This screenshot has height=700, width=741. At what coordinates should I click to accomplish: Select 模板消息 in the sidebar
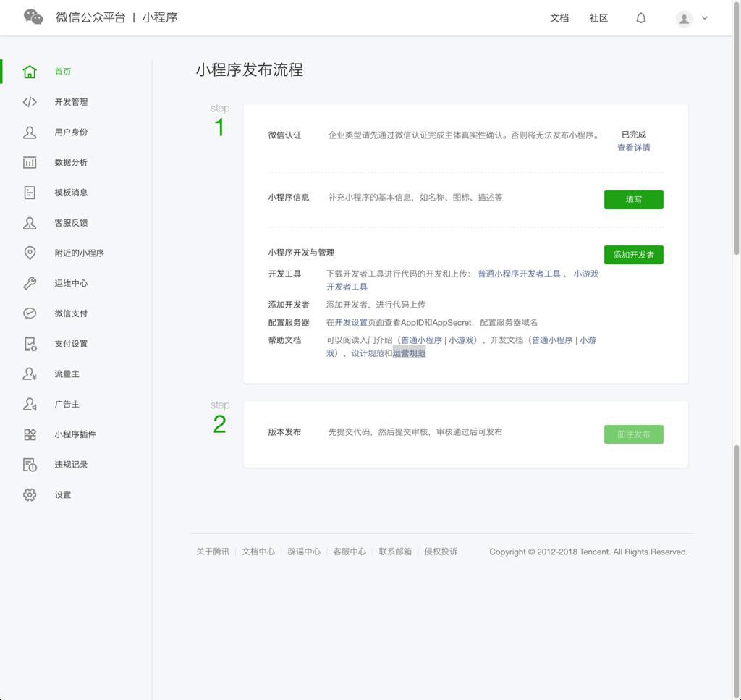[x=71, y=193]
